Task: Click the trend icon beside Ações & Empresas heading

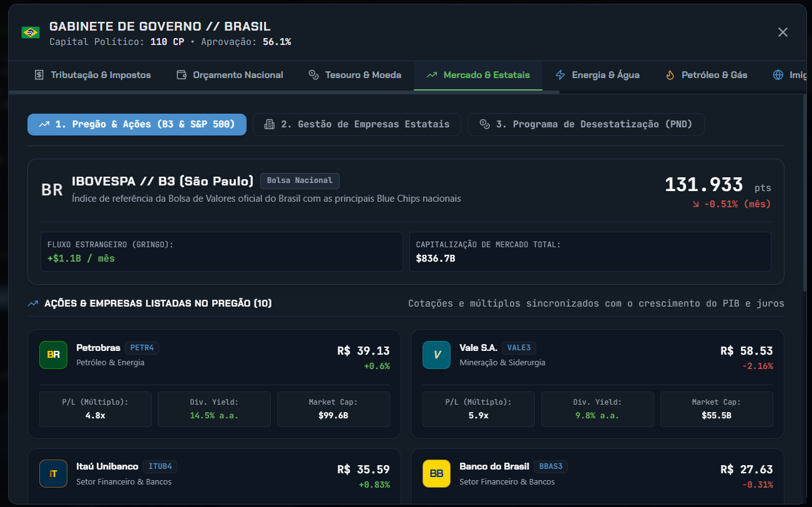Action: [33, 303]
